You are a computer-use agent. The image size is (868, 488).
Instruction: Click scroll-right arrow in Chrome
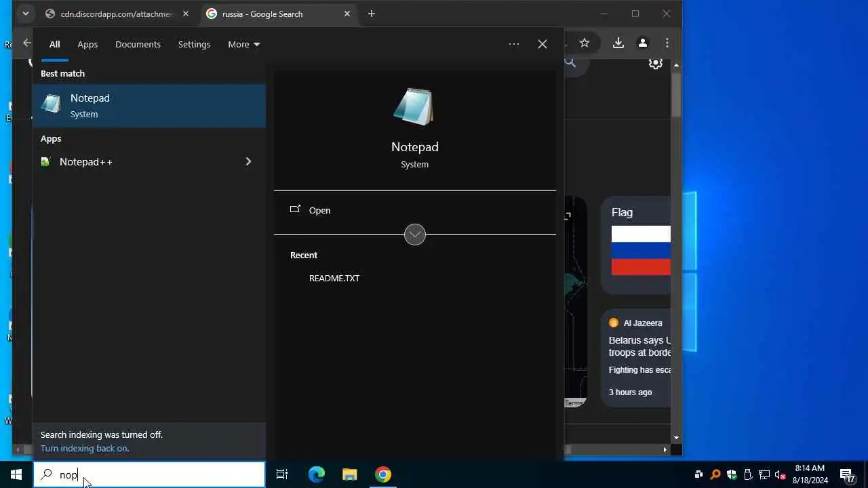pos(665,449)
